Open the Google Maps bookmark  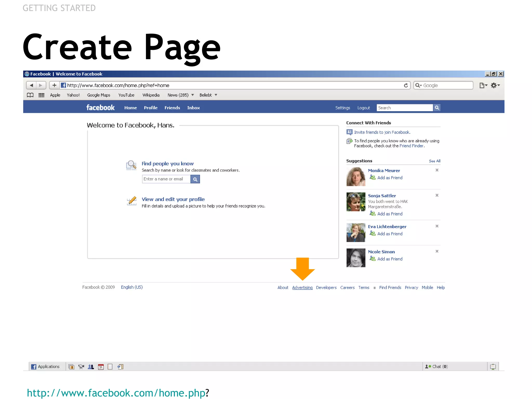[x=99, y=95]
